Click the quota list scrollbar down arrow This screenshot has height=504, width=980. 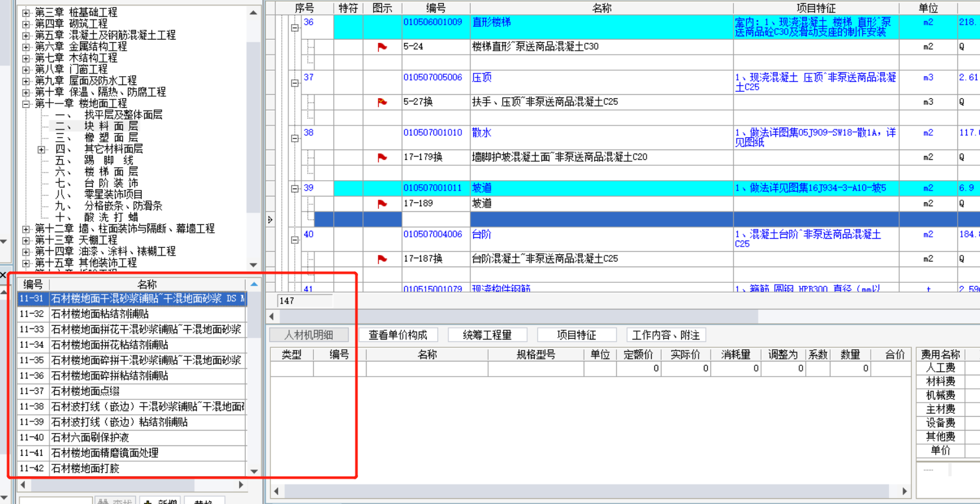[x=254, y=471]
